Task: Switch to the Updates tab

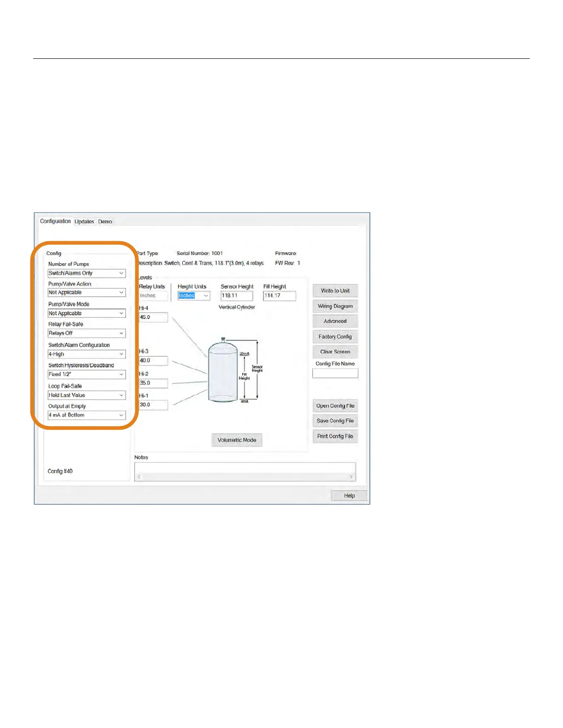Action: click(84, 222)
